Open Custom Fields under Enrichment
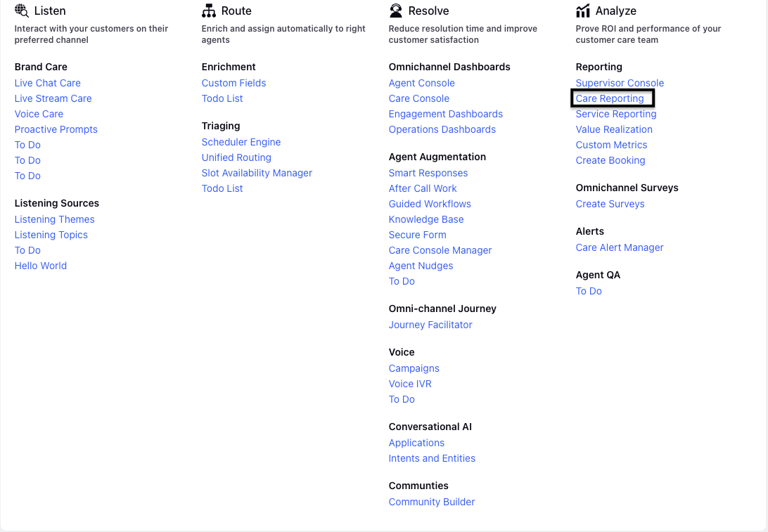This screenshot has width=768, height=532. (x=233, y=83)
